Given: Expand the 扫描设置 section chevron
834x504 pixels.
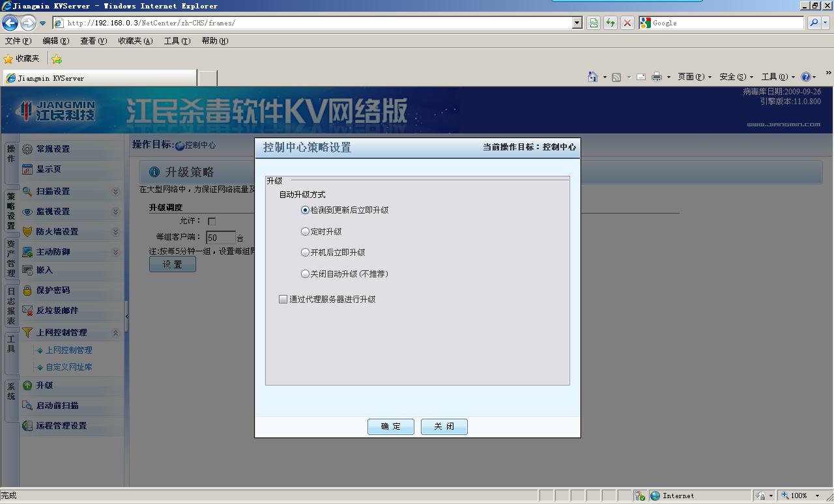Looking at the screenshot, I should tap(115, 191).
